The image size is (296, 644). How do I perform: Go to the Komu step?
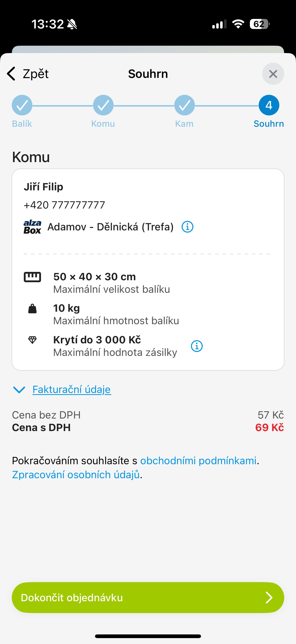(x=103, y=105)
